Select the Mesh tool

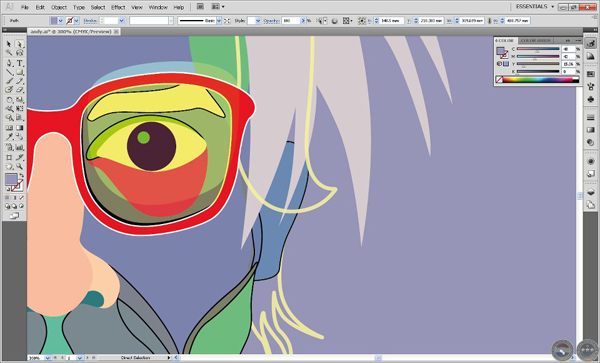coord(9,128)
